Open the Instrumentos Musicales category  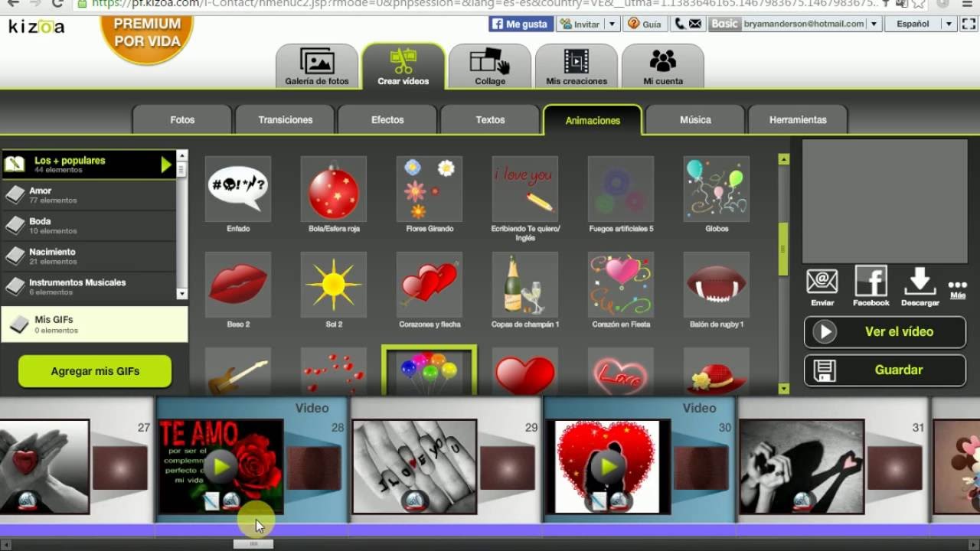[x=89, y=287]
